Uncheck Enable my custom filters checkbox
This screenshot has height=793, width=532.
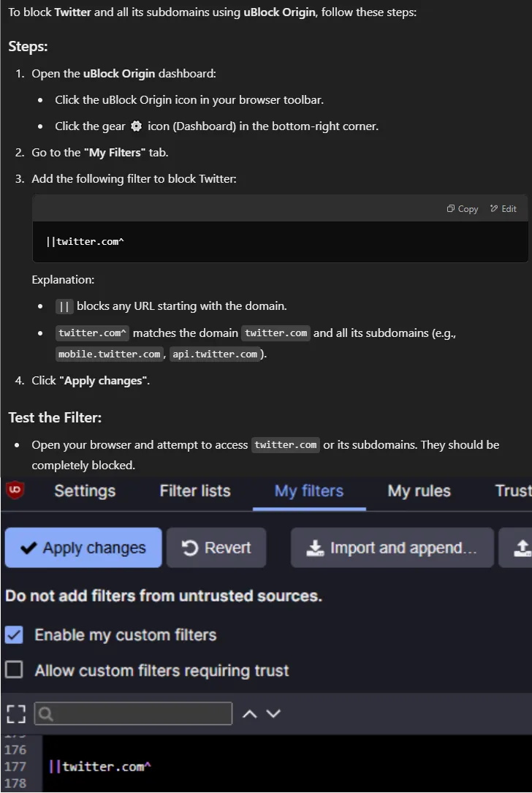click(14, 634)
